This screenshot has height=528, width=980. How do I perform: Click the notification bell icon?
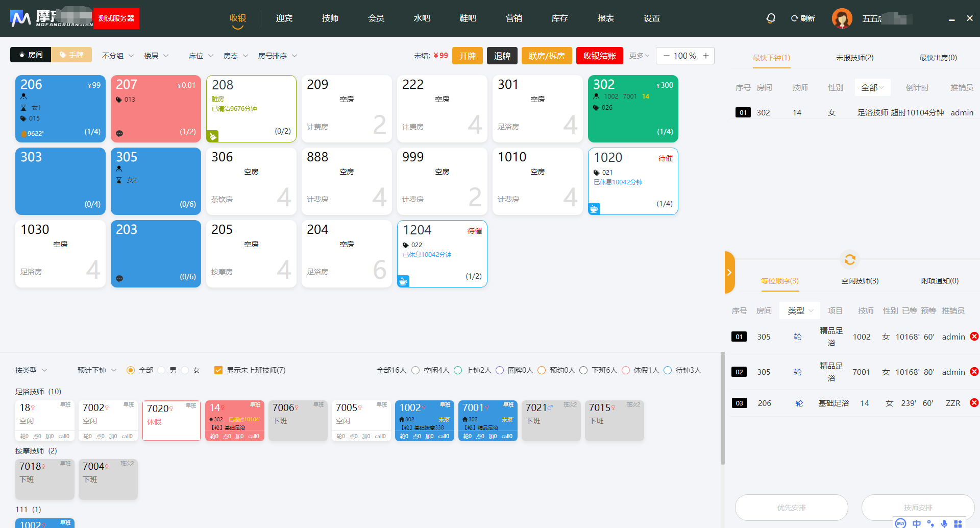tap(771, 18)
